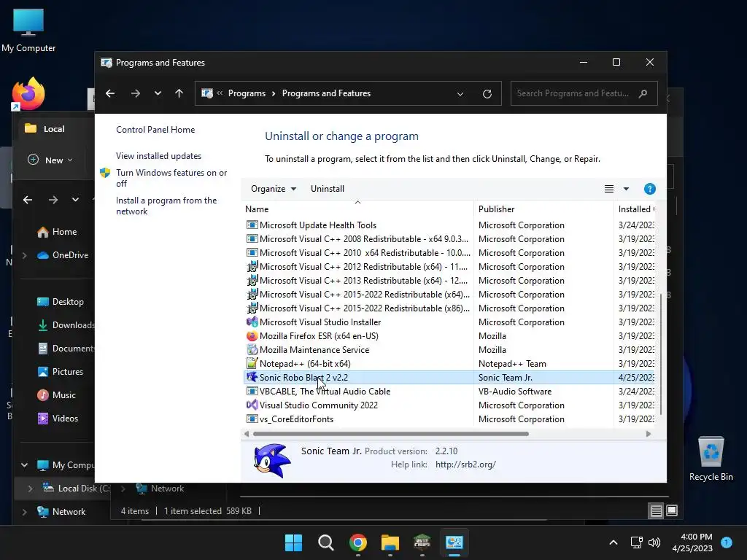Open Google Chrome from taskbar

click(357, 542)
